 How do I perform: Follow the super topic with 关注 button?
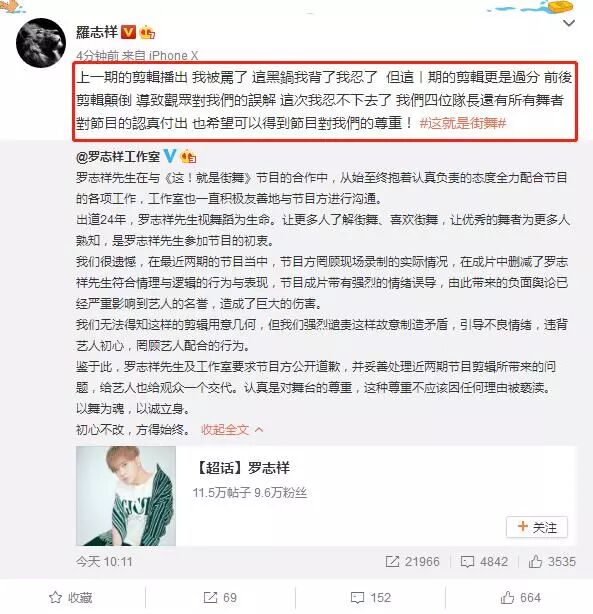click(x=537, y=527)
